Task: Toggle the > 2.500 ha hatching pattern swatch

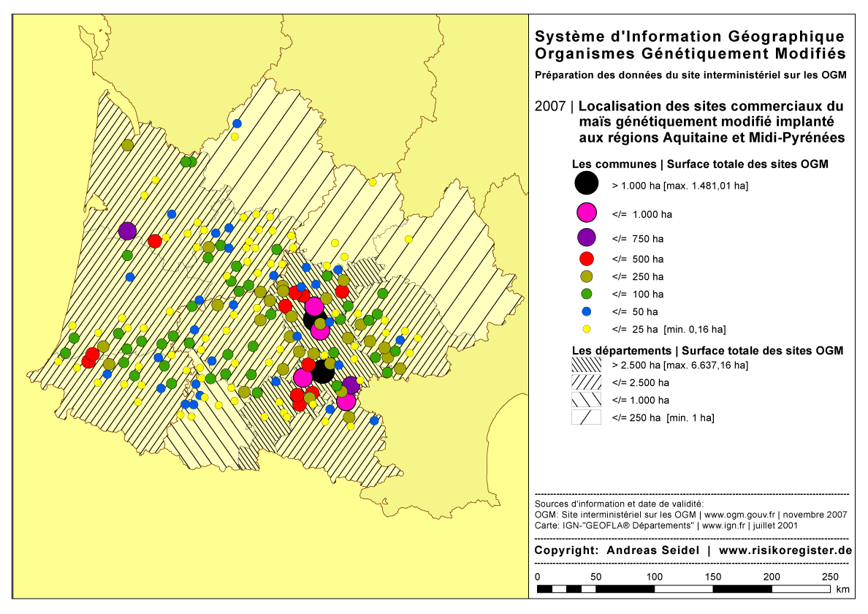Action: tap(585, 364)
